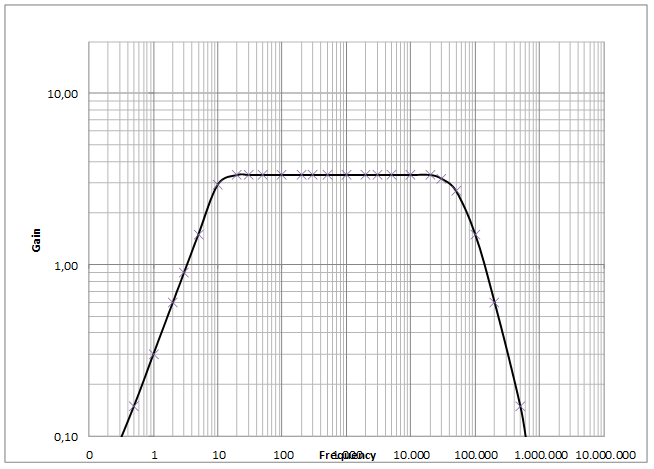Select the 100.000 label on the frequency axis
The height and width of the screenshot is (469, 654).
click(475, 455)
